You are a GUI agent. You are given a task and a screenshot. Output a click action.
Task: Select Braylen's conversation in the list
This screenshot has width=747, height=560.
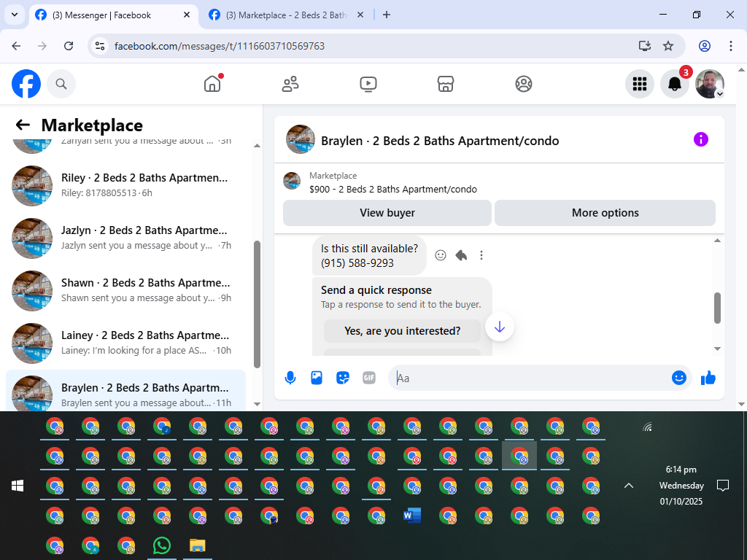[x=125, y=392]
